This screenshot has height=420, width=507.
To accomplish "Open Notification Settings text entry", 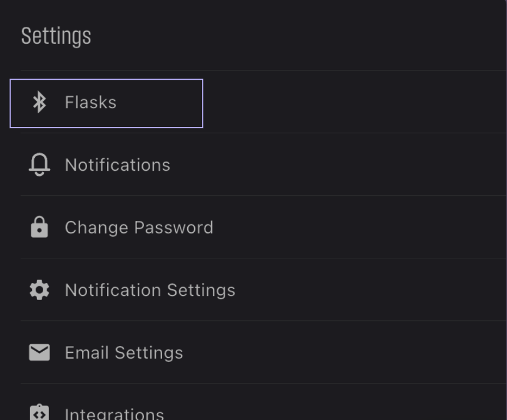I will click(150, 290).
